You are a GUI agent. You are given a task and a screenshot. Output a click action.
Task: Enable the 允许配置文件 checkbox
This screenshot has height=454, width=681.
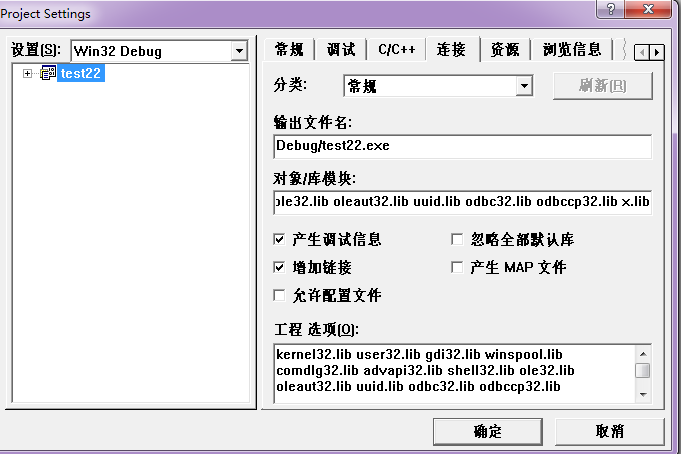pyautogui.click(x=279, y=295)
